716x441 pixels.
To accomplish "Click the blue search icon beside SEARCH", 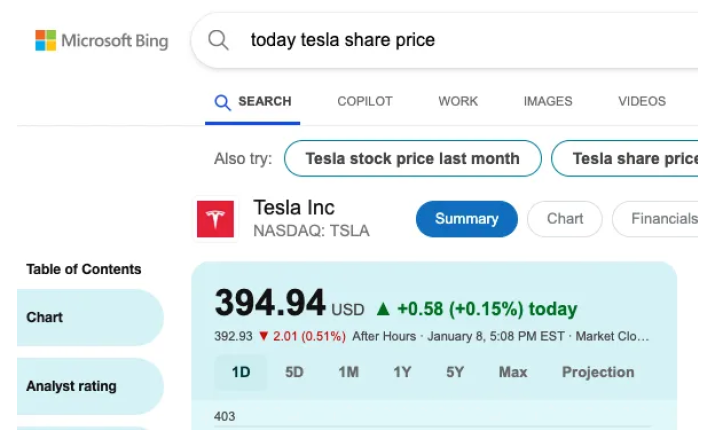I will (x=222, y=102).
